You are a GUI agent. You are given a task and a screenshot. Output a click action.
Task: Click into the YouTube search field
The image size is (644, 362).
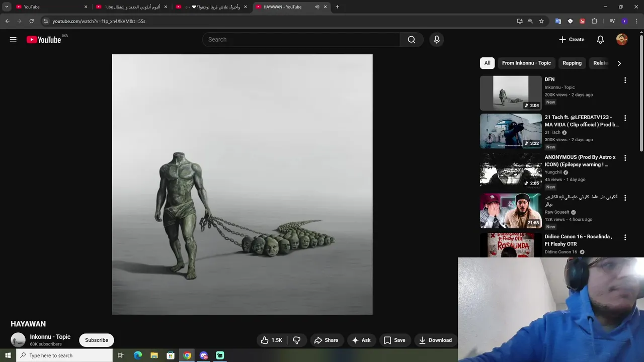point(301,40)
